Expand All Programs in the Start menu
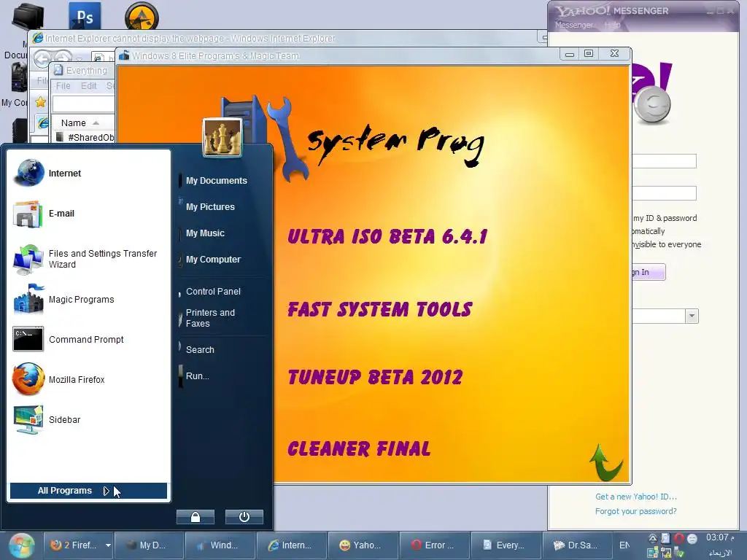This screenshot has height=560, width=747. (88, 491)
